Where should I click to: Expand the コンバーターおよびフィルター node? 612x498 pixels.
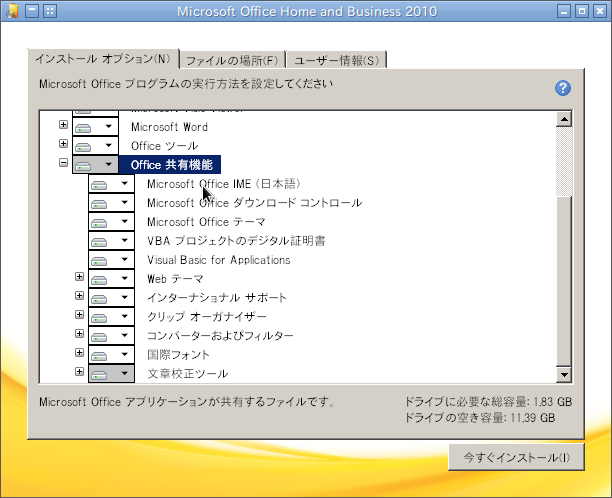(79, 334)
